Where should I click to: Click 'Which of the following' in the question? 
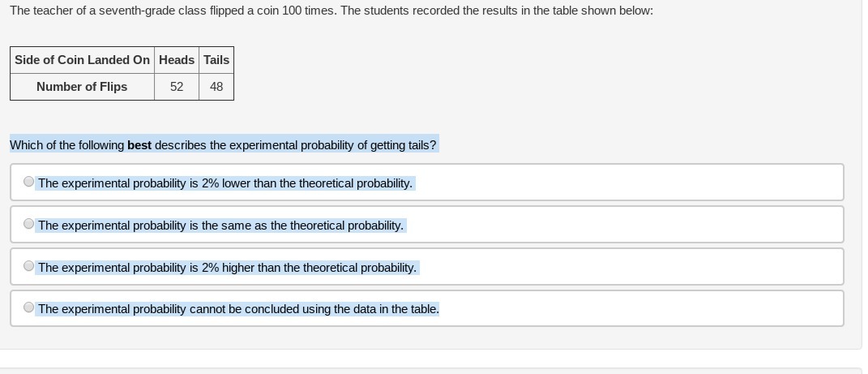[66, 145]
